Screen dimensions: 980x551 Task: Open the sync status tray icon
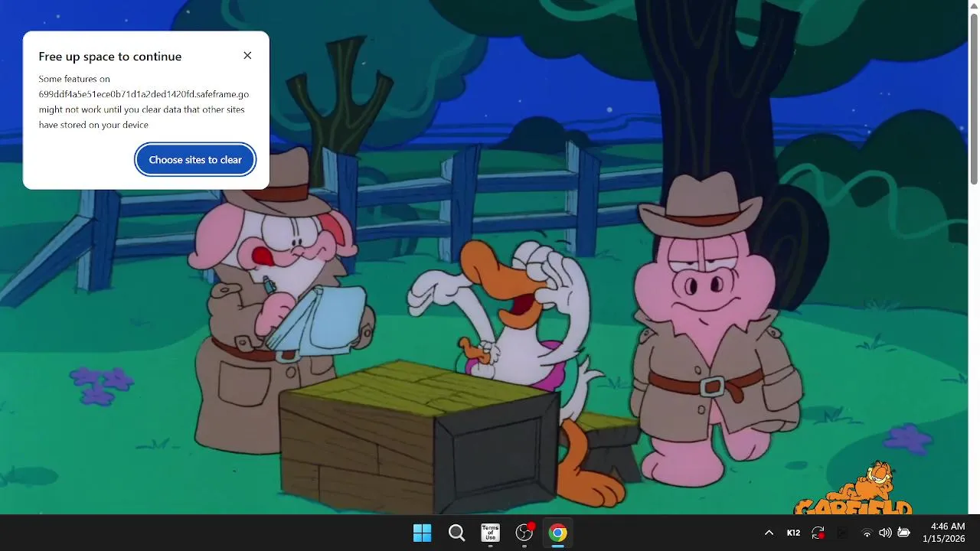818,533
